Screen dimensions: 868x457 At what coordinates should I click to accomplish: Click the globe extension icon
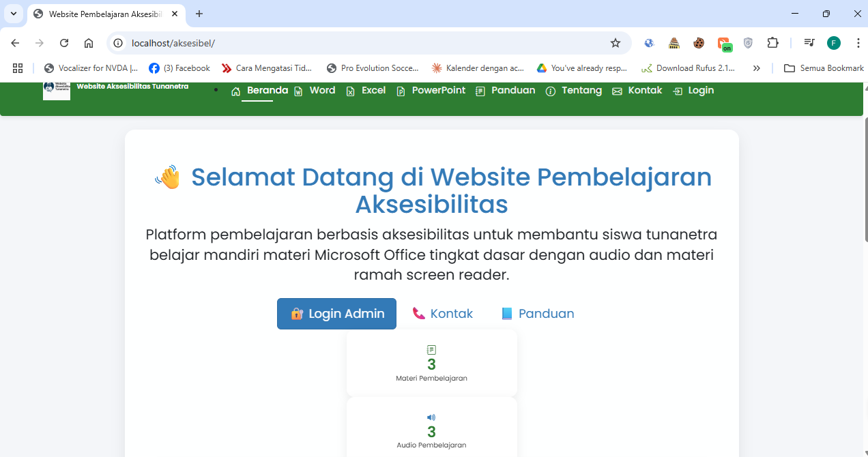pyautogui.click(x=649, y=43)
